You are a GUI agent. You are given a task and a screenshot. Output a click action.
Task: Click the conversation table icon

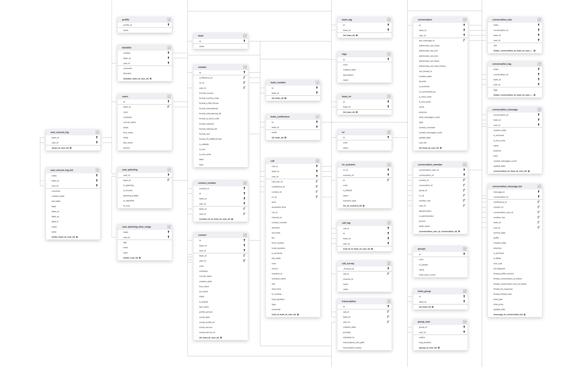pyautogui.click(x=464, y=20)
